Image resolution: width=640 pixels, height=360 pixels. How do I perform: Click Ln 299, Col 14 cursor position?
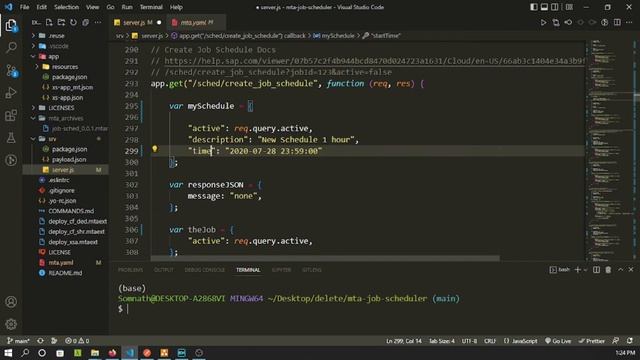coord(404,341)
